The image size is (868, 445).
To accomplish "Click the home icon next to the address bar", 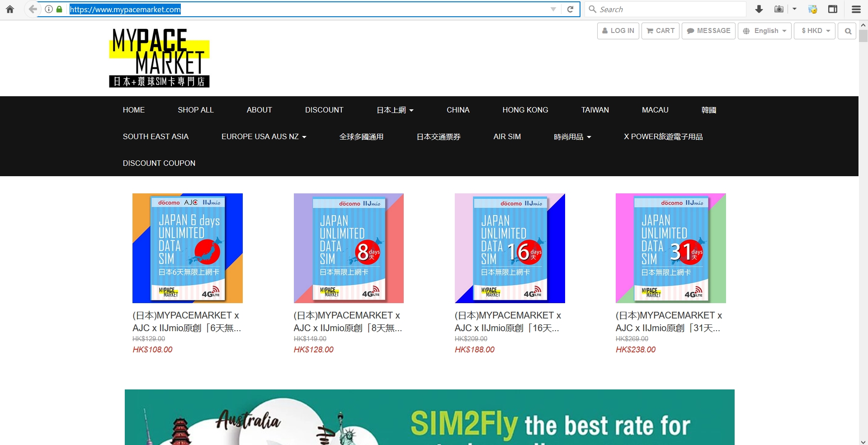I will point(9,9).
